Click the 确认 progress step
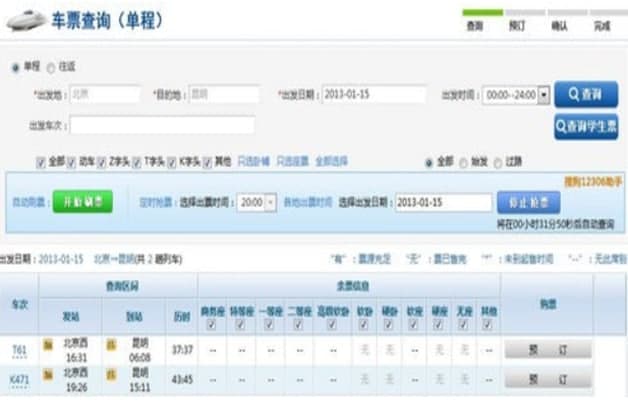This screenshot has height=403, width=628. click(x=559, y=26)
